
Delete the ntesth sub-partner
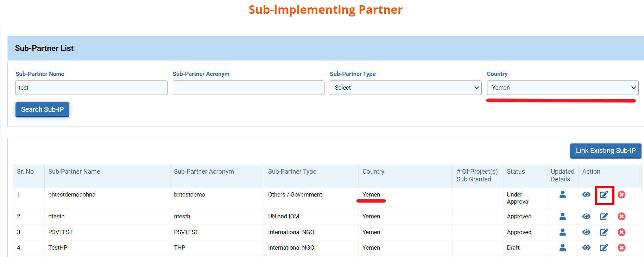click(621, 216)
